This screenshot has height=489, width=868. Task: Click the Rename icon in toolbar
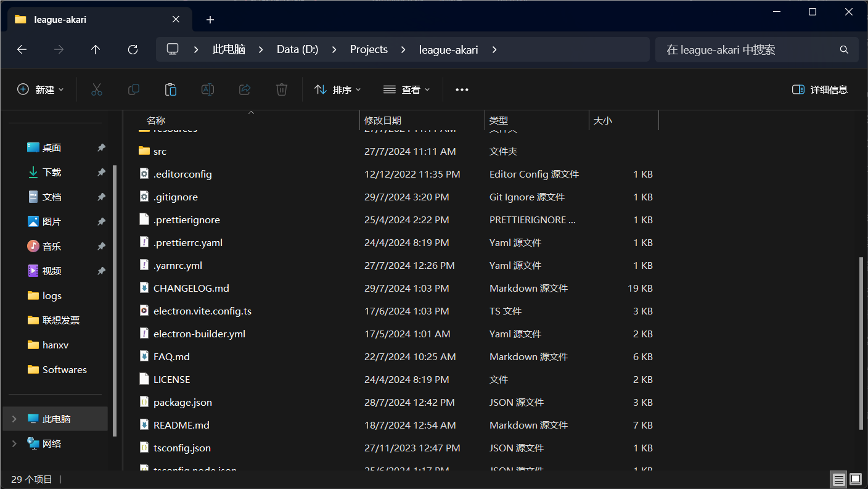[x=208, y=89]
